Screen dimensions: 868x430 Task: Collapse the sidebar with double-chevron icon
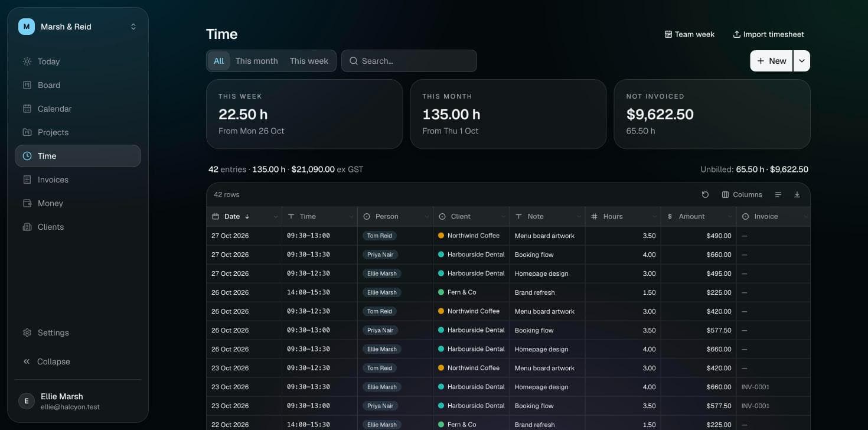point(27,361)
